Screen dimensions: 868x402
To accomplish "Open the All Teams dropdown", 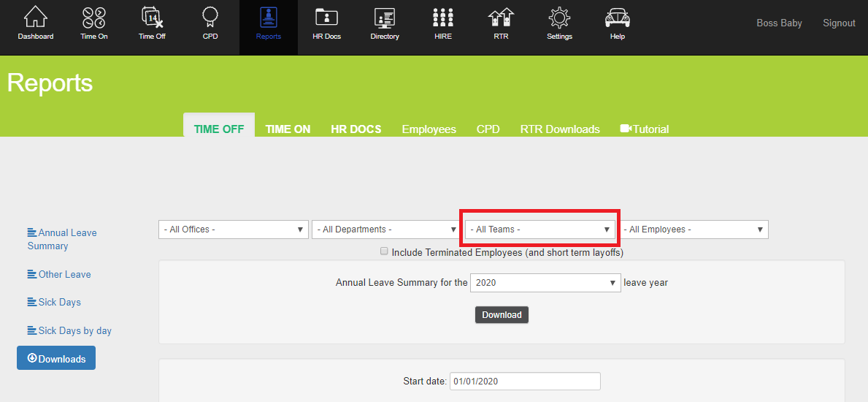I will [x=539, y=230].
